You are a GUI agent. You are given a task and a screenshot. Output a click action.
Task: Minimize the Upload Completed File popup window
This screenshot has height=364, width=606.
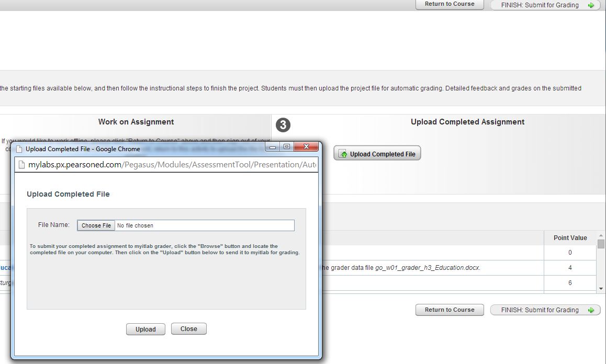tap(273, 147)
